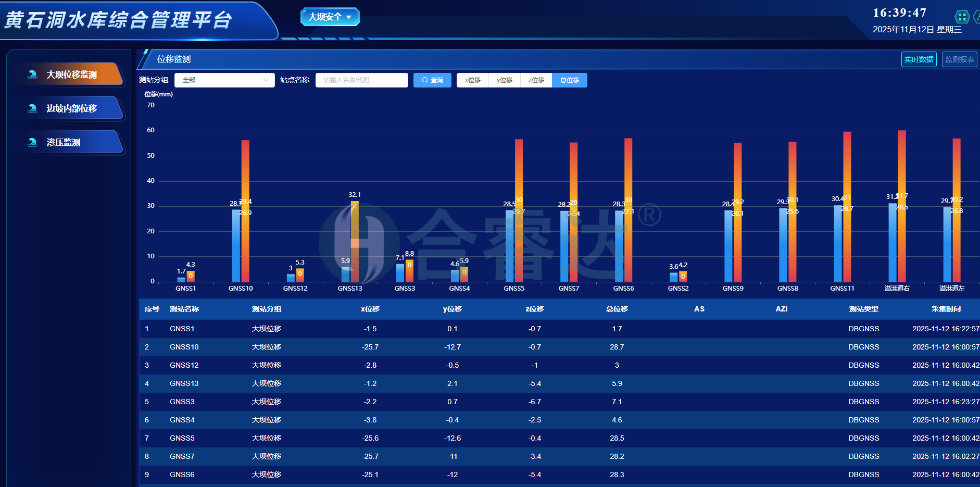Select the GNSS10 row in the table
The height and width of the screenshot is (487, 980).
click(184, 347)
